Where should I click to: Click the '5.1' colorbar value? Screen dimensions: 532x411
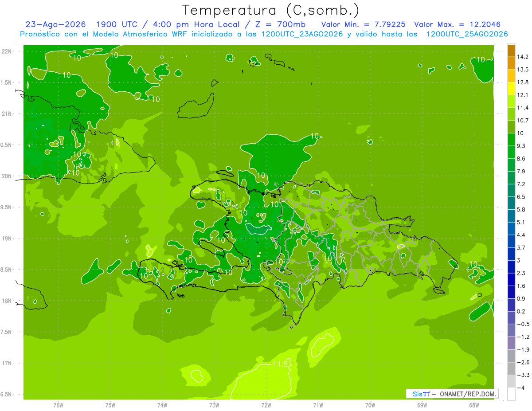coord(521,222)
